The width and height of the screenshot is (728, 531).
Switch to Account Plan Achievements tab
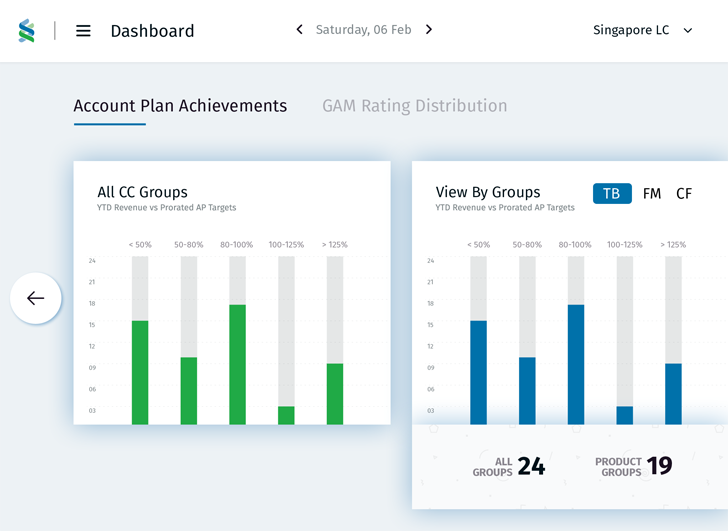tap(180, 106)
